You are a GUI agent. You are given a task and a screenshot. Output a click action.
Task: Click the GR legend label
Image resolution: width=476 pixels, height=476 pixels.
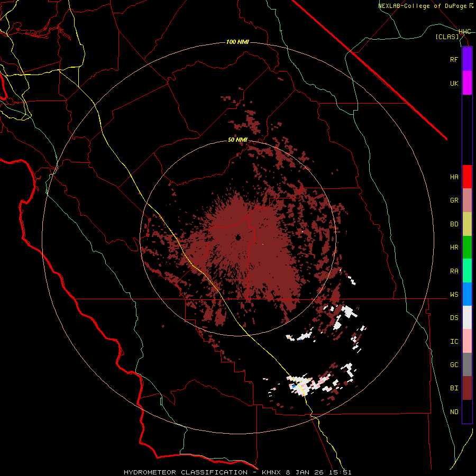454,200
